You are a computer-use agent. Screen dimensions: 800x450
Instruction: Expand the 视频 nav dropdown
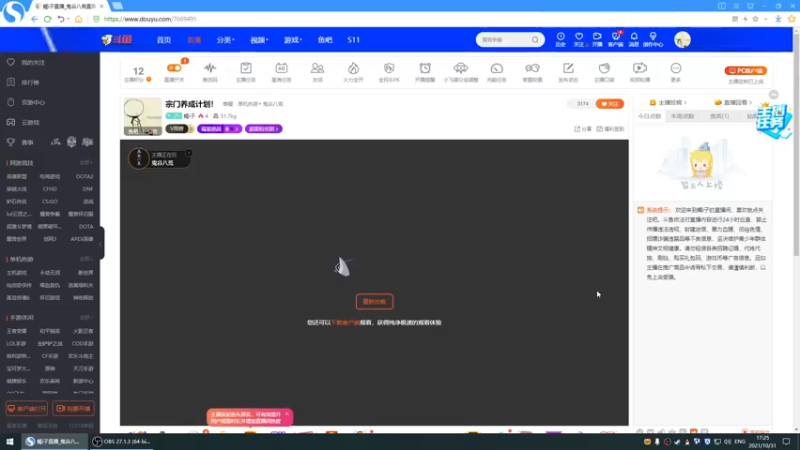[259, 40]
